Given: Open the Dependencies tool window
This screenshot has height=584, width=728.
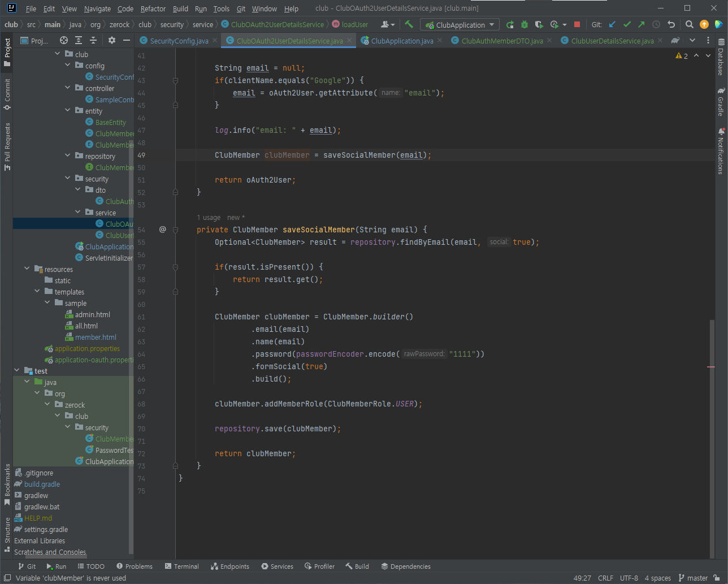Looking at the screenshot, I should 406,566.
